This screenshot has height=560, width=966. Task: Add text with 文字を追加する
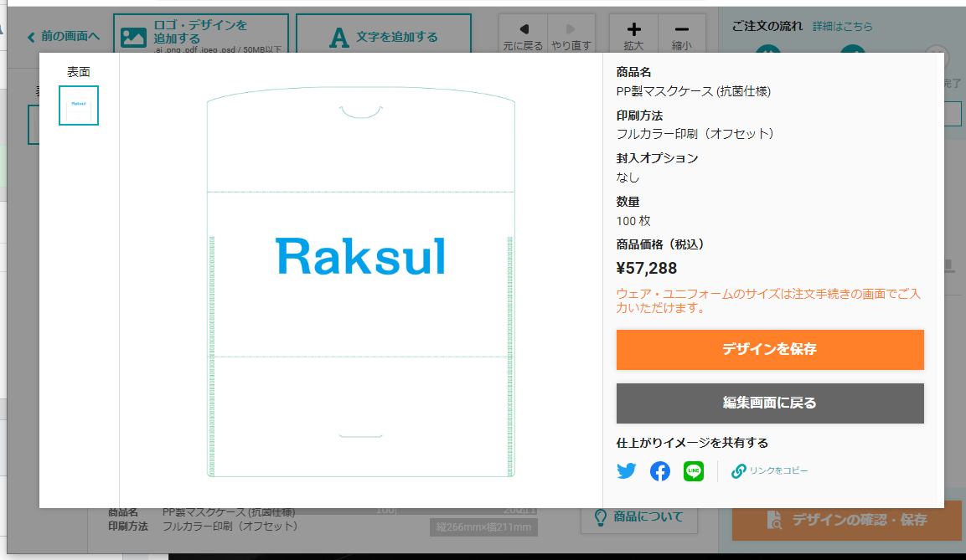(x=384, y=33)
